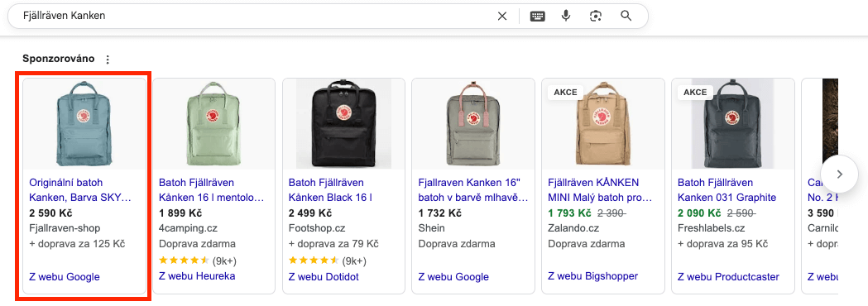Clear the search box with the X icon

click(x=502, y=16)
